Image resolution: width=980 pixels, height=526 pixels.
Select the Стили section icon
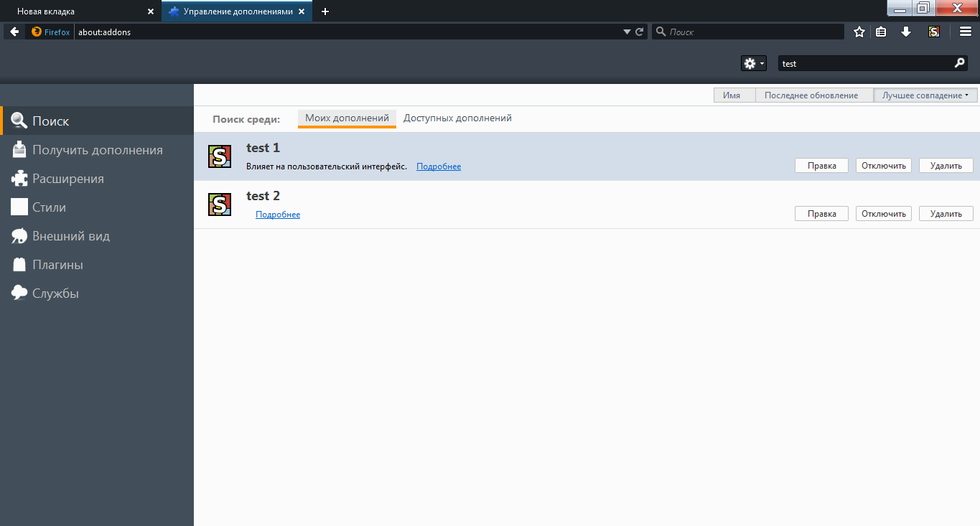pos(19,207)
